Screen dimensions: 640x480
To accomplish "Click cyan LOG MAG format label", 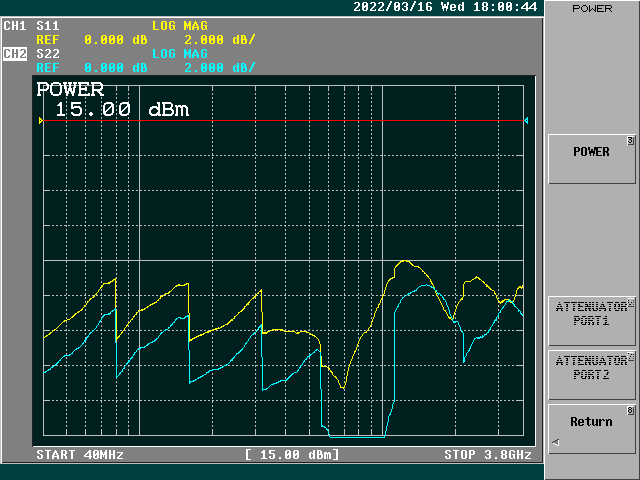I will click(180, 54).
